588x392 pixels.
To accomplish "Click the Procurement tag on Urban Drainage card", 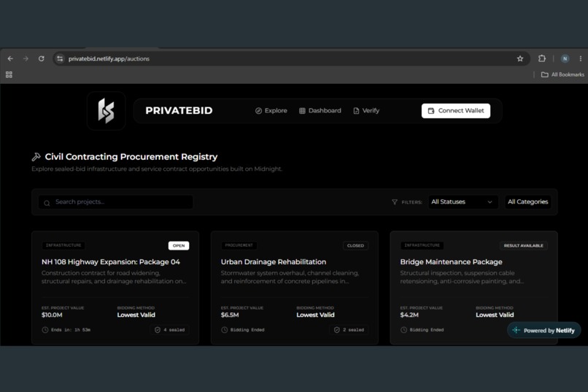I will pyautogui.click(x=239, y=245).
